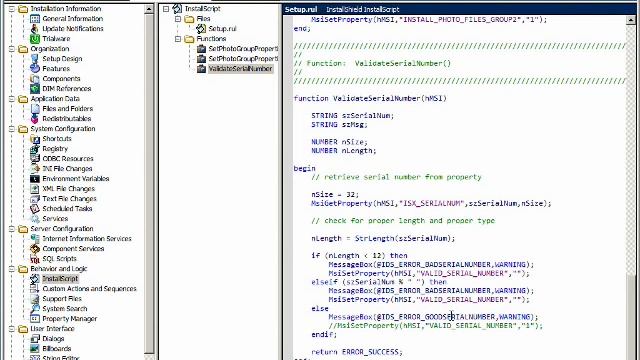Viewport: 640px width, 360px height.
Task: Collapse System Configuration folder
Action: tap(11, 129)
